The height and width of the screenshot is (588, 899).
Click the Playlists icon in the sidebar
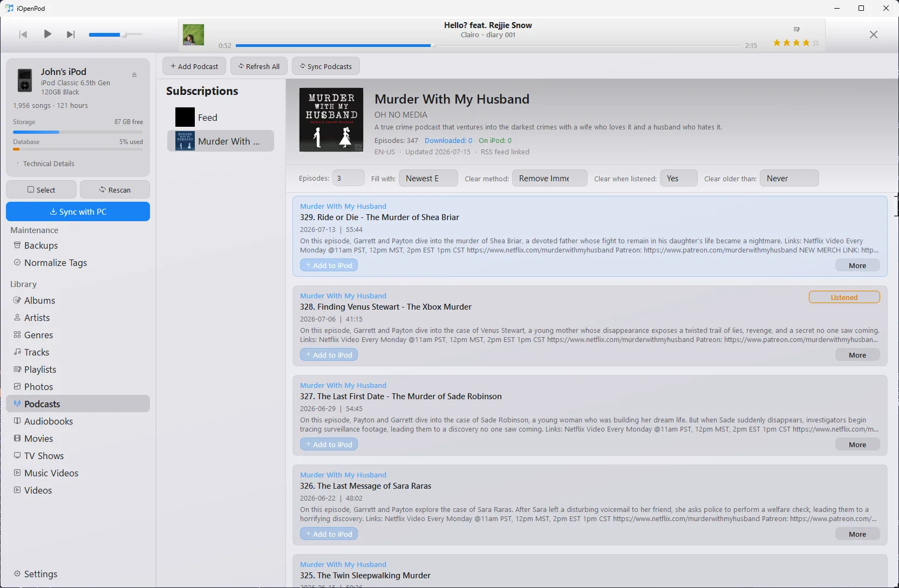(x=17, y=370)
